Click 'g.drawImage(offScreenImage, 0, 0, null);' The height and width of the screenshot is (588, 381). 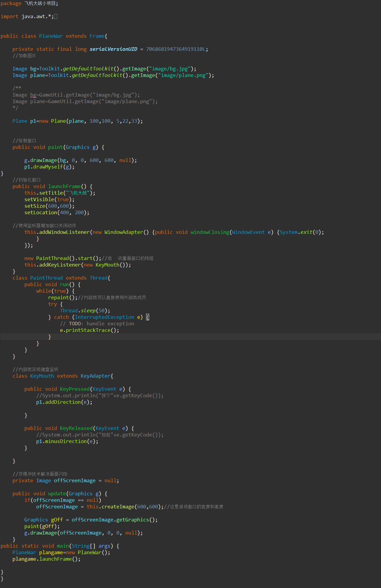click(83, 533)
